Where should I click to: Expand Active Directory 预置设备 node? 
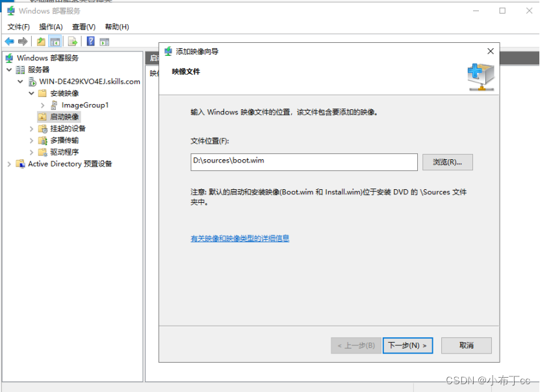[x=9, y=164]
